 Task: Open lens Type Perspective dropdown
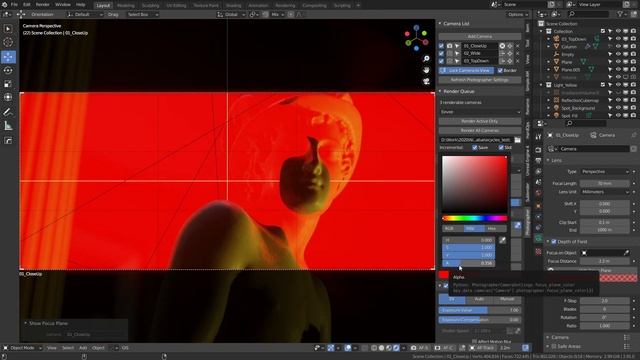[x=604, y=172]
